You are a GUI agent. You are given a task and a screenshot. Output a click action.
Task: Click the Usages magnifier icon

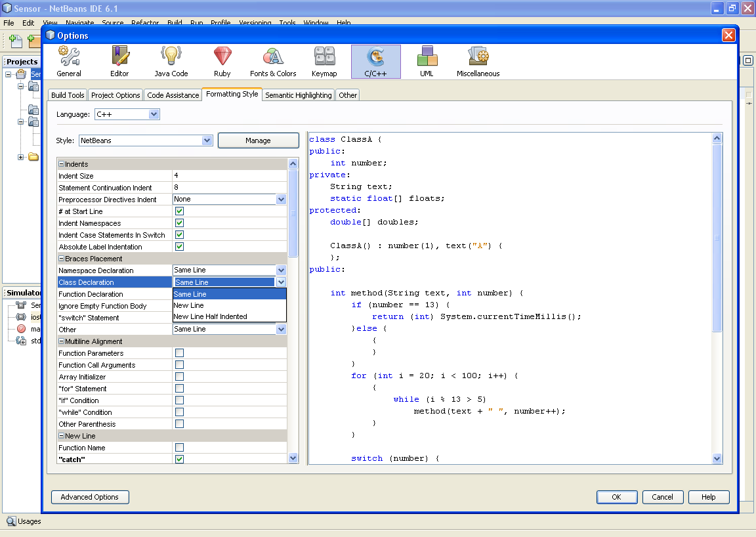pyautogui.click(x=11, y=521)
